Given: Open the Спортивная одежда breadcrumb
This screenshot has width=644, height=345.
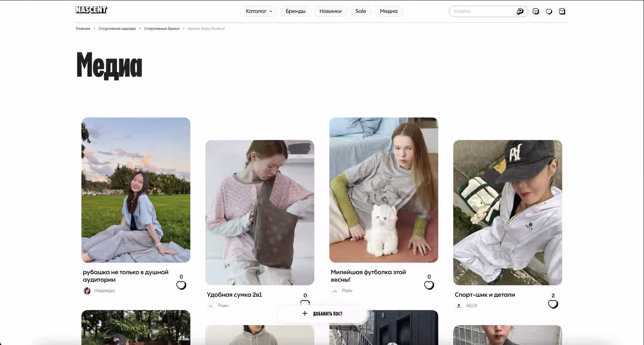Looking at the screenshot, I should tap(117, 29).
